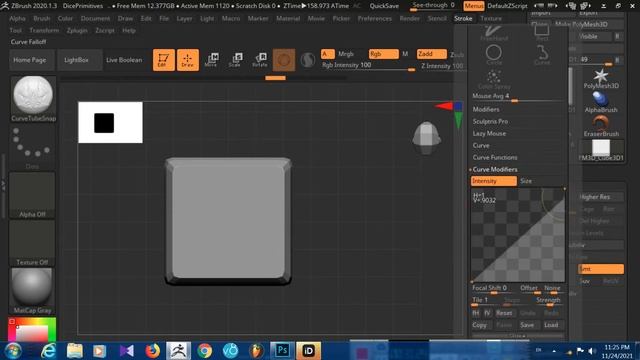Viewport: 640px width, 360px height.
Task: Open the Texture Off selector
Action: click(32, 243)
